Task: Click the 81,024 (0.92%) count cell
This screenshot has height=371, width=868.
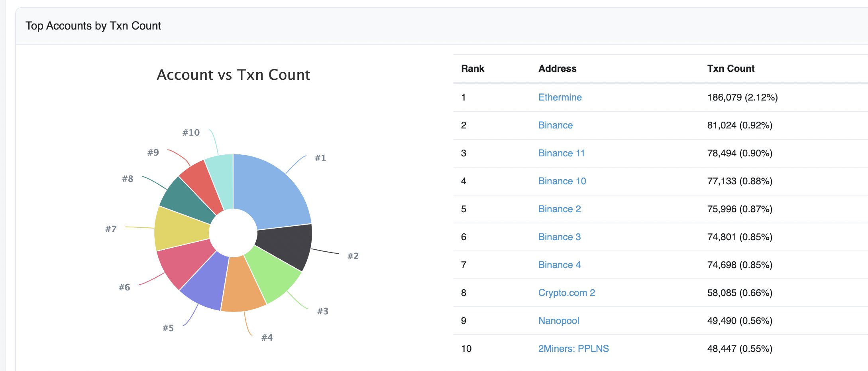Action: point(740,125)
